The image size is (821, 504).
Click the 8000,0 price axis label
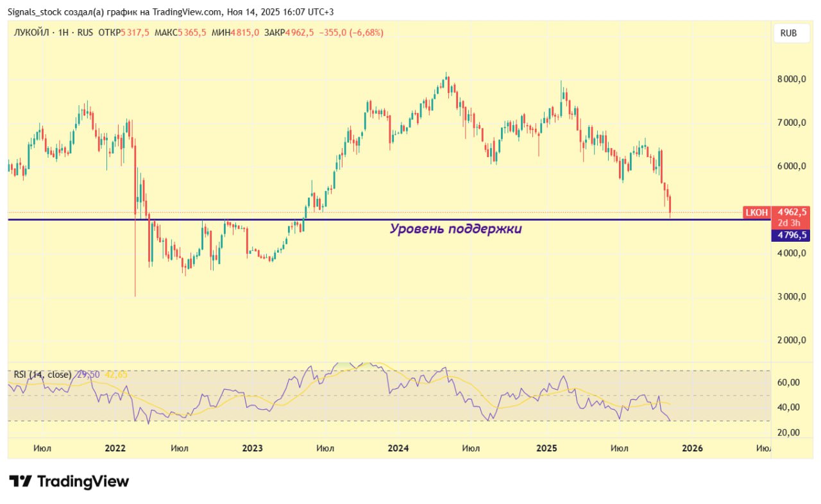[x=791, y=80]
